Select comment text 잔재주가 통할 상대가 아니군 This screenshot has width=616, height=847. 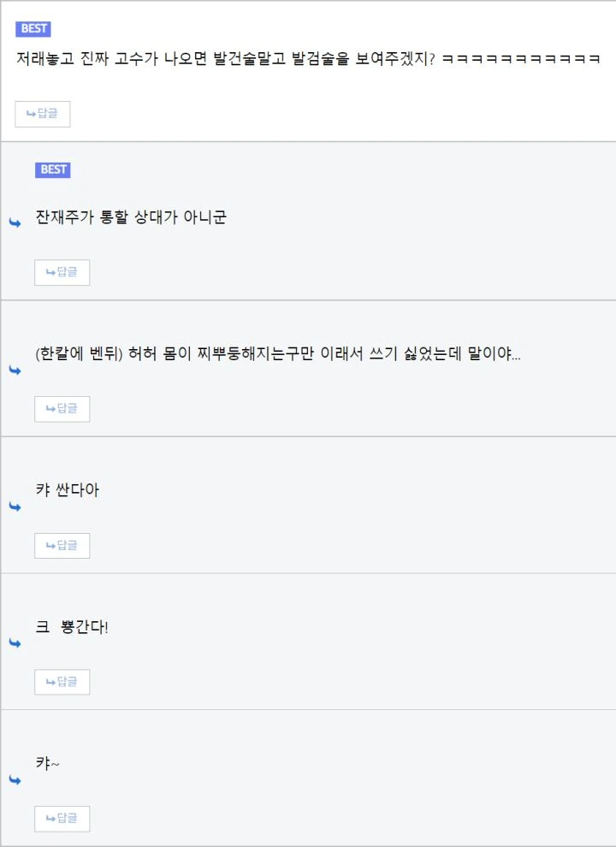pyautogui.click(x=131, y=217)
